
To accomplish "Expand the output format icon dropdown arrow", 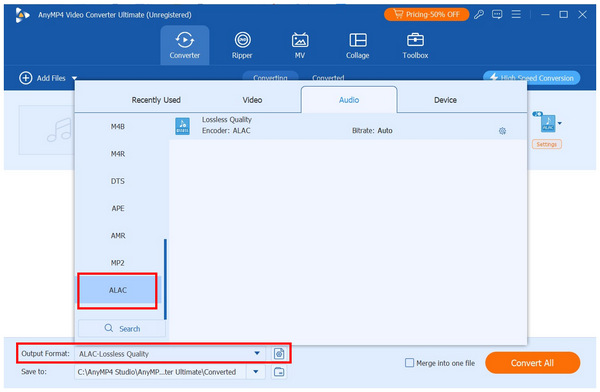I will tap(560, 123).
